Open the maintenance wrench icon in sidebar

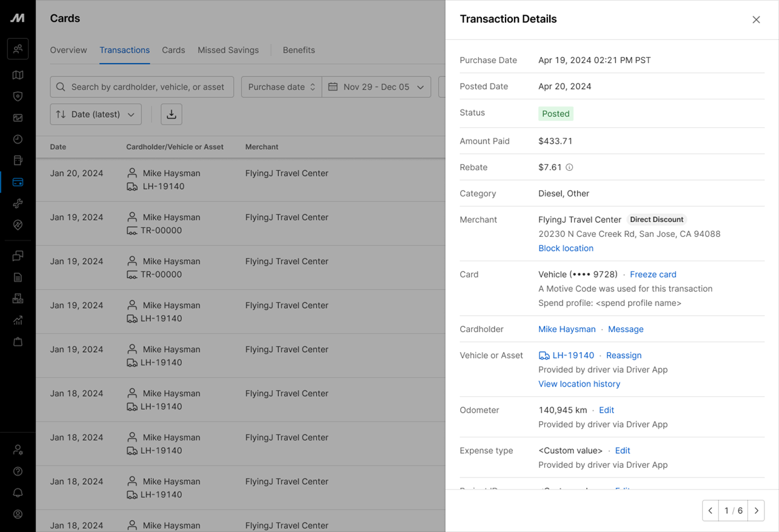point(18,204)
